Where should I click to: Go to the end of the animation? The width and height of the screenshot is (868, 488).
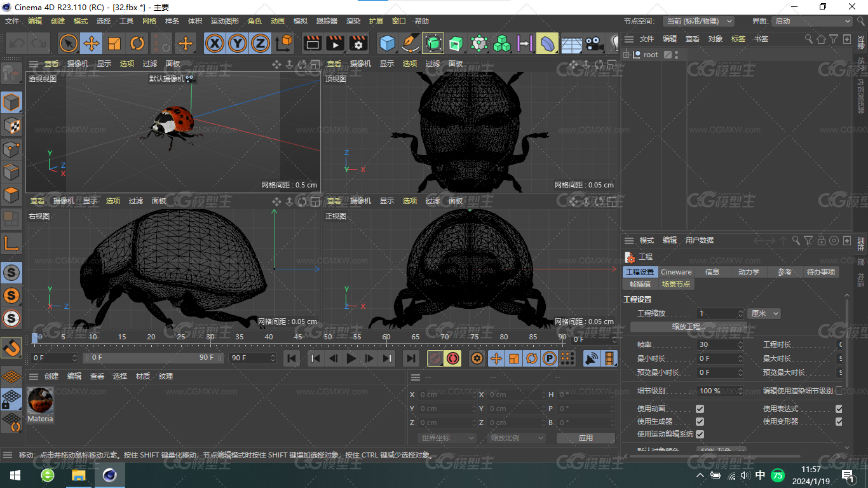pos(411,359)
